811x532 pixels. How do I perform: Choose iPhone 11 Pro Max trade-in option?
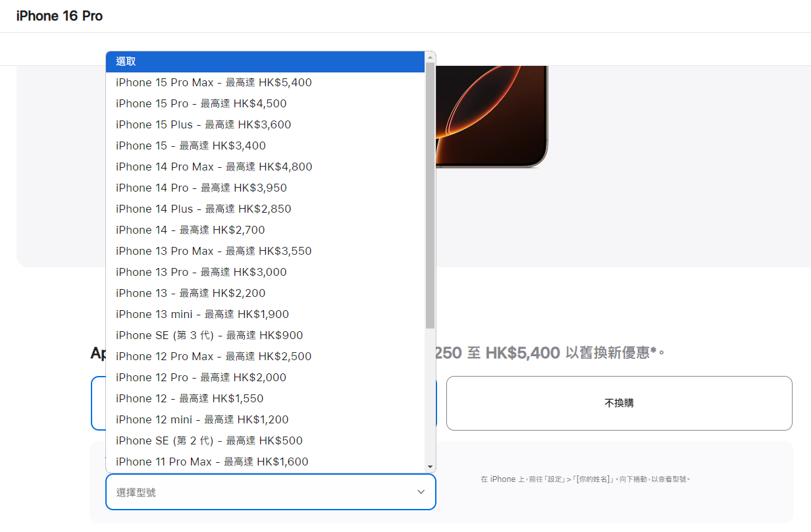click(x=211, y=462)
